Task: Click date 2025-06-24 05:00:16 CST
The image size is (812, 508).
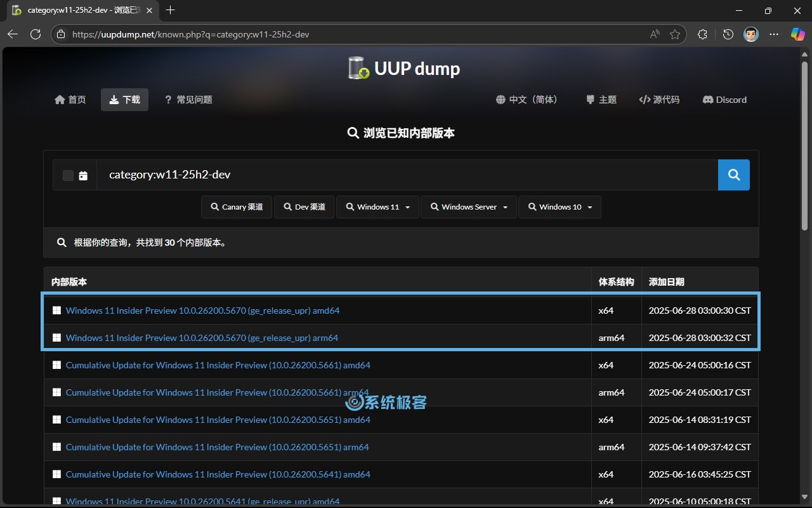Action: tap(700, 365)
